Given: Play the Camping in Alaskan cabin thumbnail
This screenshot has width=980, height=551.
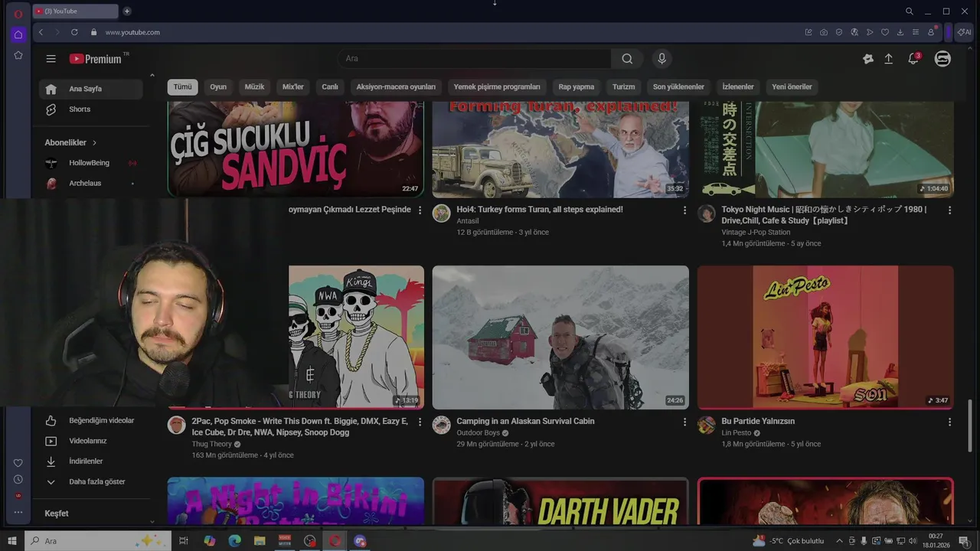Looking at the screenshot, I should coord(560,337).
